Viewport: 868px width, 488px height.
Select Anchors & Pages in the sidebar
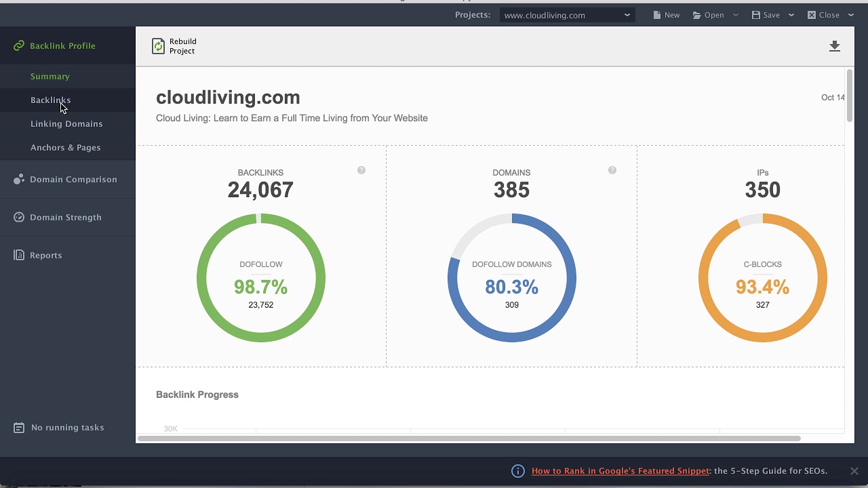coord(65,148)
